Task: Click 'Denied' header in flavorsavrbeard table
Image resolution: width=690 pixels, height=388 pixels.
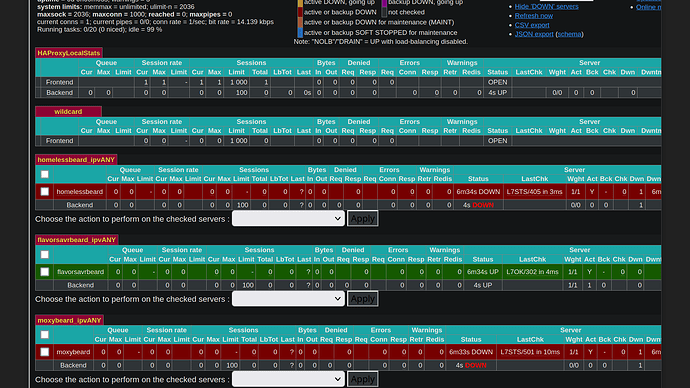Action: [352, 250]
